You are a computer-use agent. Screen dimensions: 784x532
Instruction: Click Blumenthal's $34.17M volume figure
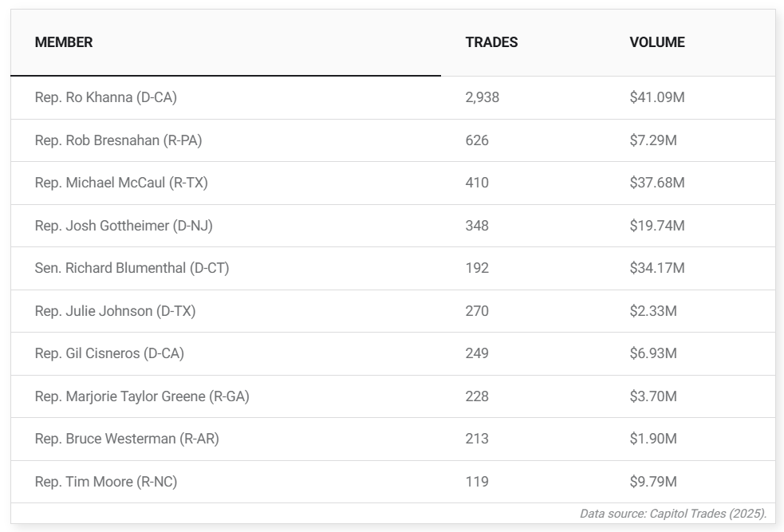click(656, 268)
